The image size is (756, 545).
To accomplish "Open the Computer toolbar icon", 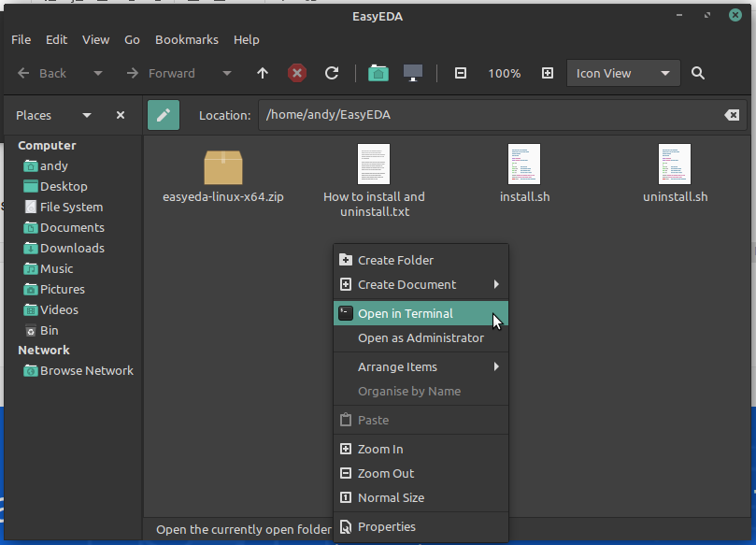I will (x=413, y=73).
